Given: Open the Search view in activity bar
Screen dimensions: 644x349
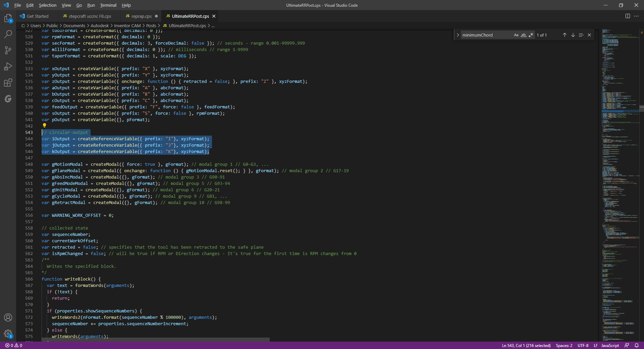Looking at the screenshot, I should click(8, 34).
